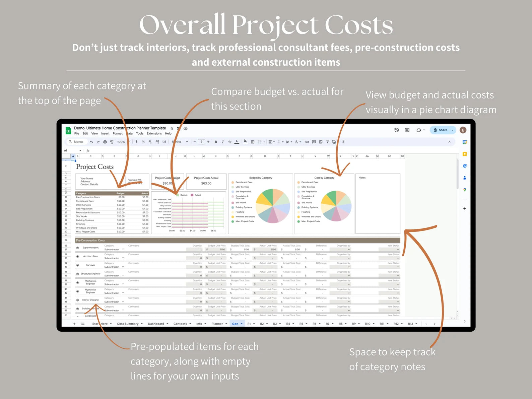The height and width of the screenshot is (399, 532).
Task: Click the Undo arrow in toolbar
Action: pos(91,142)
